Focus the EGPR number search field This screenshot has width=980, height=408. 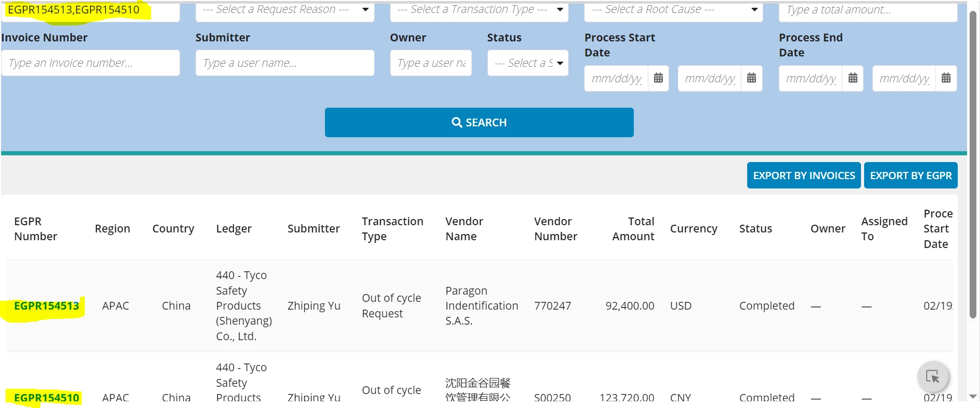point(91,10)
